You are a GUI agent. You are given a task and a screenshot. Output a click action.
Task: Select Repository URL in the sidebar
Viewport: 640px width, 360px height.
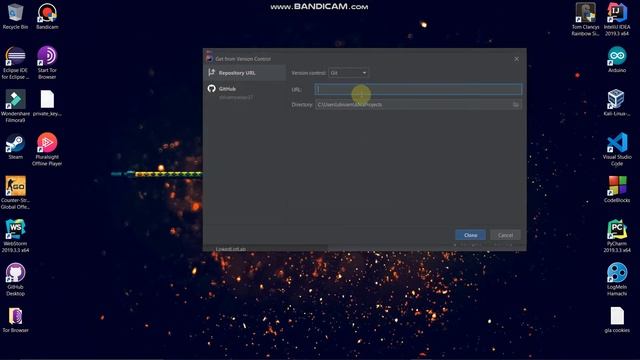point(245,73)
